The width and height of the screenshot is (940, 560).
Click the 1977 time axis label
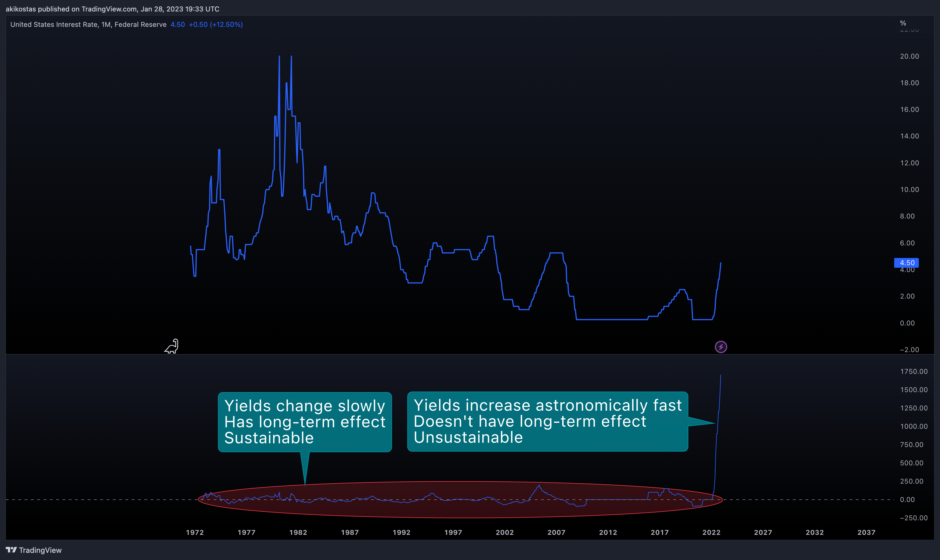(x=247, y=533)
